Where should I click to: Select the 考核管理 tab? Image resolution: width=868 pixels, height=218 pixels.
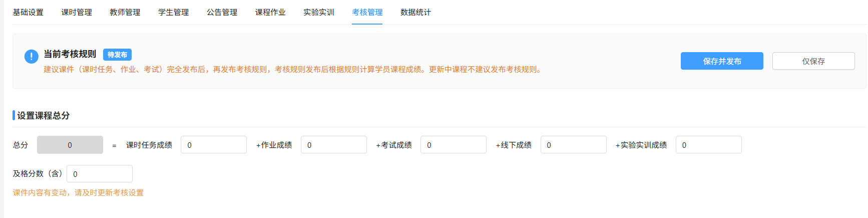pyautogui.click(x=367, y=13)
